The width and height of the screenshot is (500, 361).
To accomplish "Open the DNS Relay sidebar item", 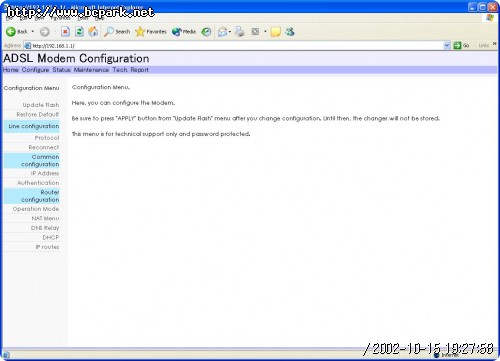I will click(x=45, y=228).
